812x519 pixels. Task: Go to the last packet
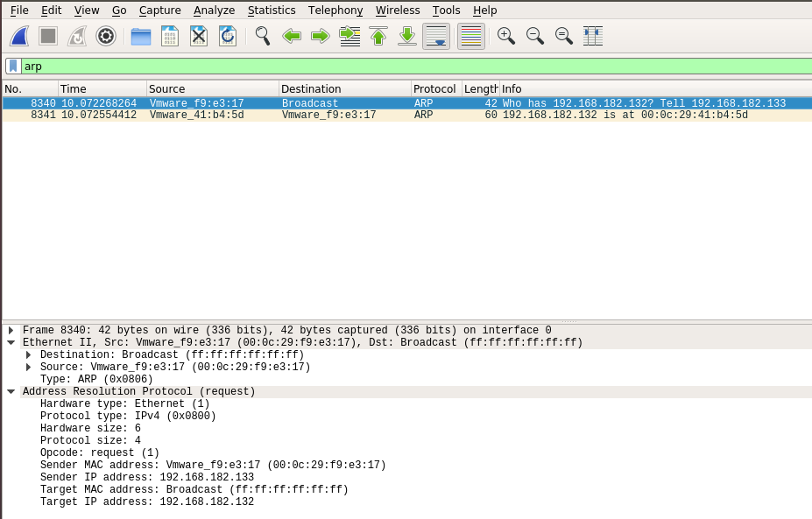(406, 36)
